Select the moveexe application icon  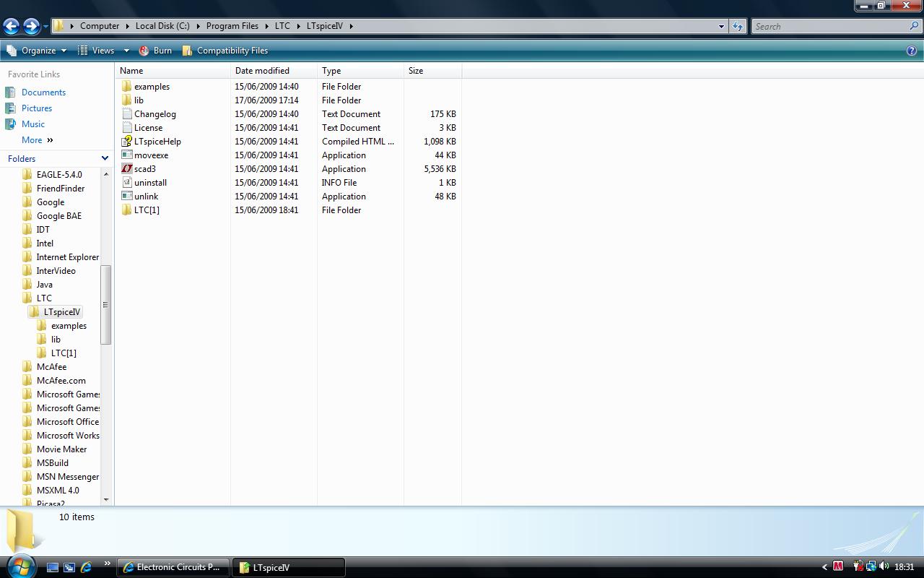point(127,155)
